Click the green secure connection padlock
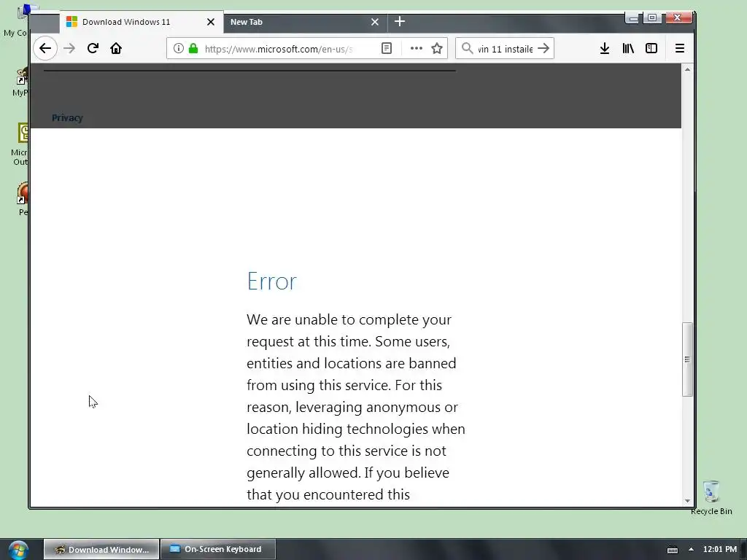Viewport: 747px width, 560px height. pyautogui.click(x=193, y=48)
